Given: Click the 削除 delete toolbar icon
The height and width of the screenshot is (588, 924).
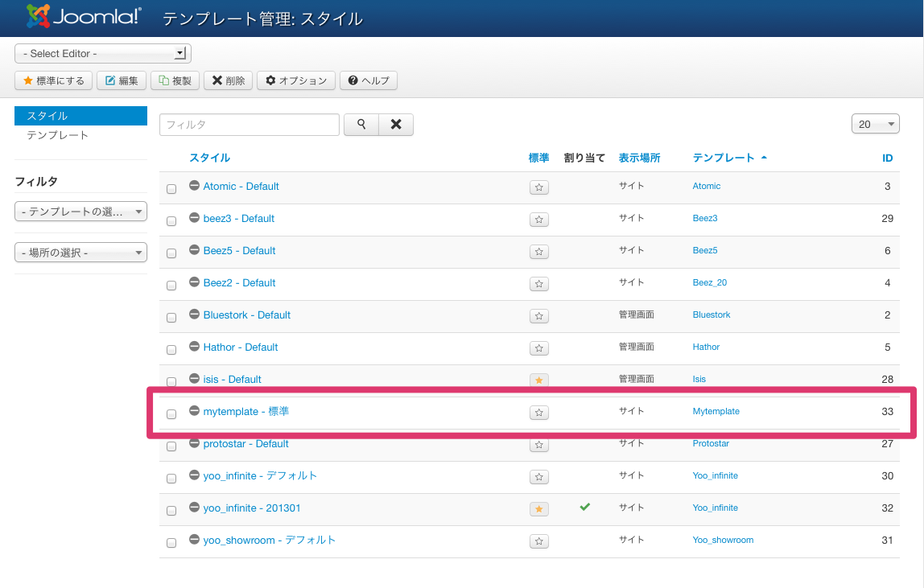Looking at the screenshot, I should click(228, 80).
